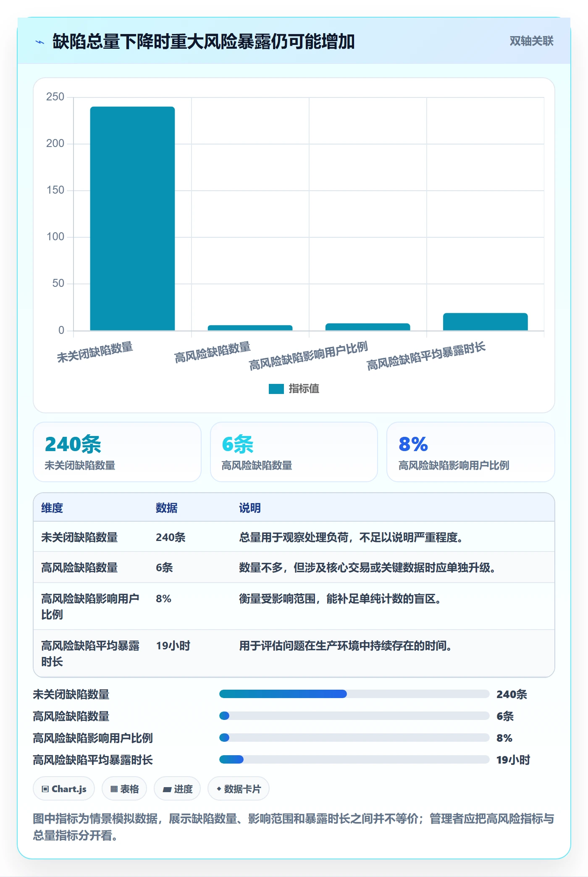Click the 未关闭缺陷数量 progress bar
The image size is (588, 877).
(354, 694)
